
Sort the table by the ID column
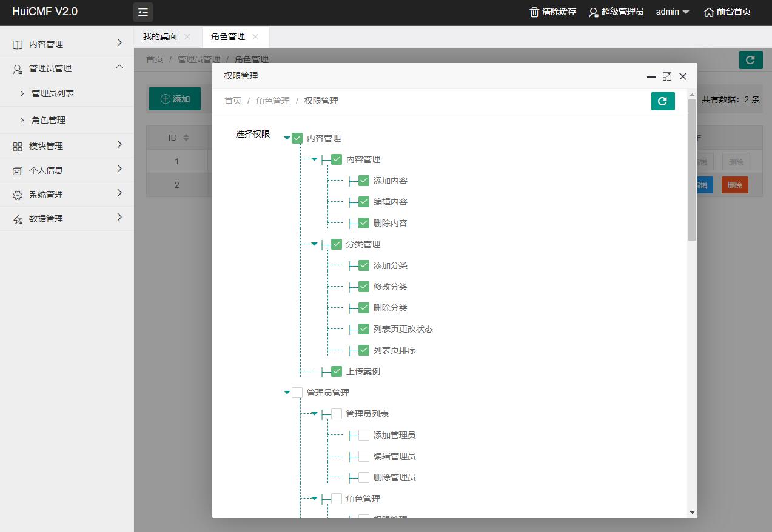coord(186,138)
